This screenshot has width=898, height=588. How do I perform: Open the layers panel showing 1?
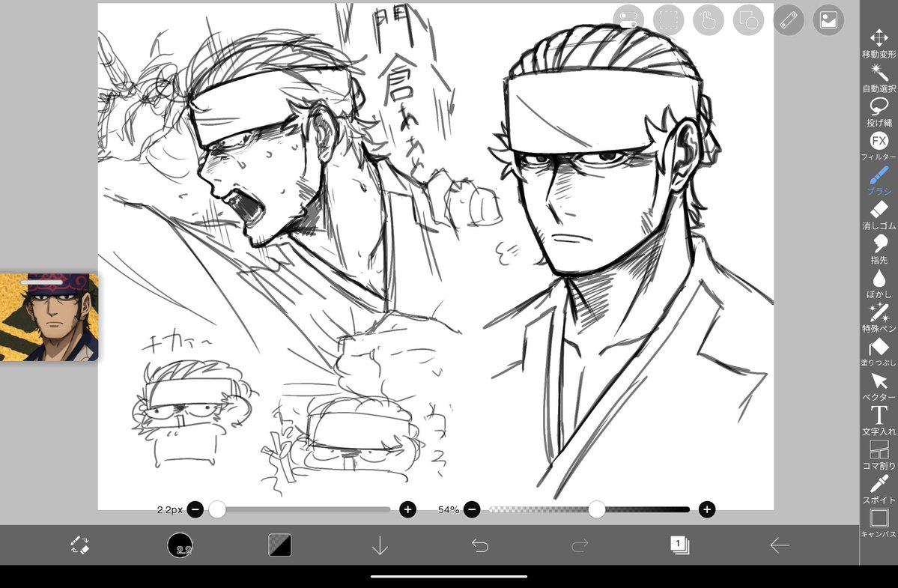click(x=680, y=545)
